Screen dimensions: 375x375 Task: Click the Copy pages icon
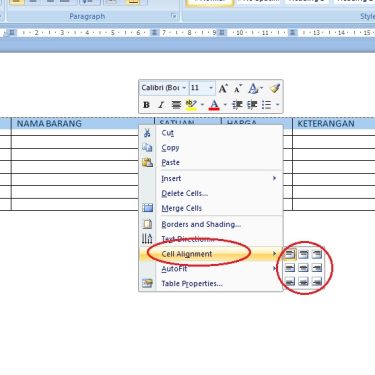click(147, 148)
